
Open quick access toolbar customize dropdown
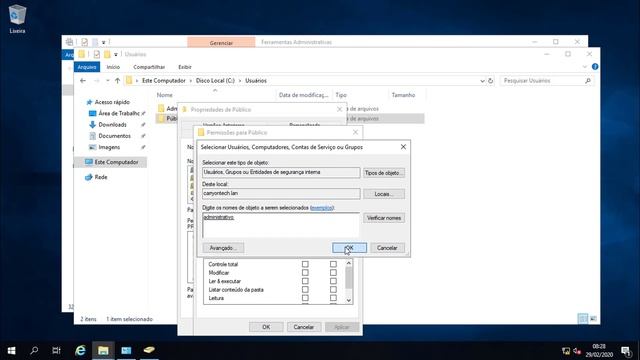coord(116,54)
